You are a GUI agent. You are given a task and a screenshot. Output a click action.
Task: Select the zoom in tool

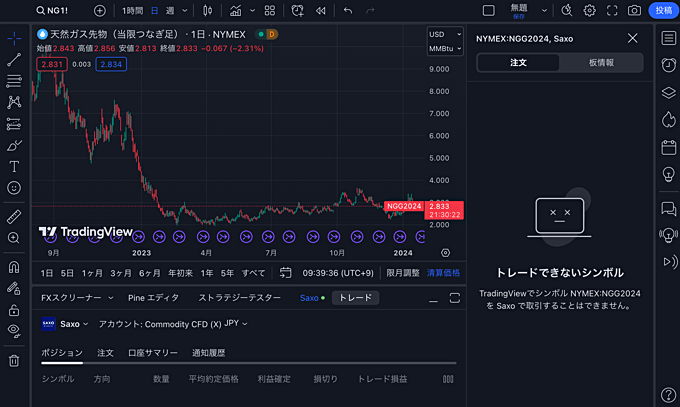[x=14, y=238]
